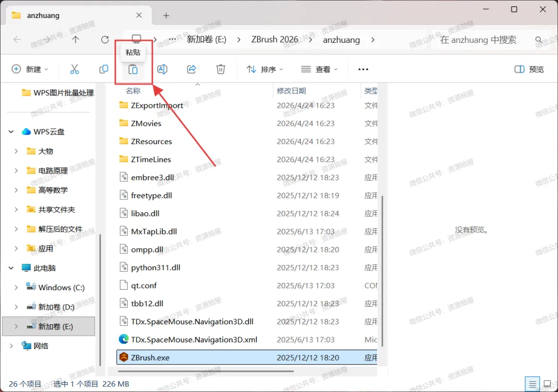This screenshot has width=558, height=392.
Task: Click the file list horizontal scrollbar
Action: (x=206, y=371)
